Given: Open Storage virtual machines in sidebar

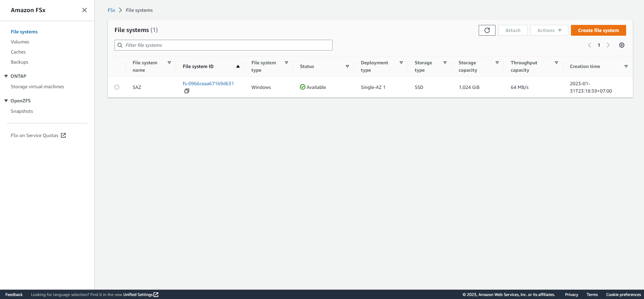Looking at the screenshot, I should click(37, 87).
